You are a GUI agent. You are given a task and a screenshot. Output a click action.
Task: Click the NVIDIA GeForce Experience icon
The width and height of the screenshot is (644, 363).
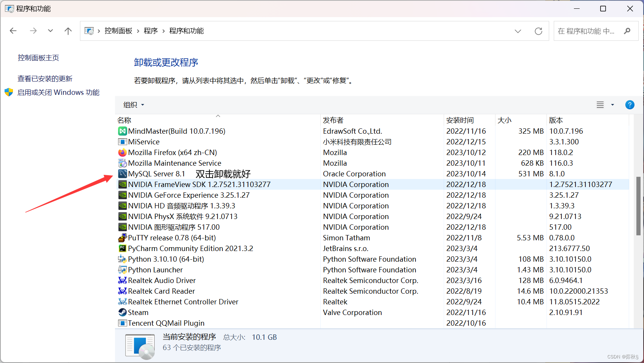pyautogui.click(x=122, y=195)
